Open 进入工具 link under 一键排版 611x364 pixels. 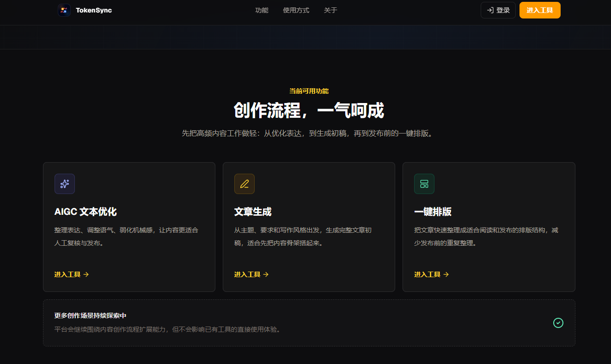(x=432, y=274)
